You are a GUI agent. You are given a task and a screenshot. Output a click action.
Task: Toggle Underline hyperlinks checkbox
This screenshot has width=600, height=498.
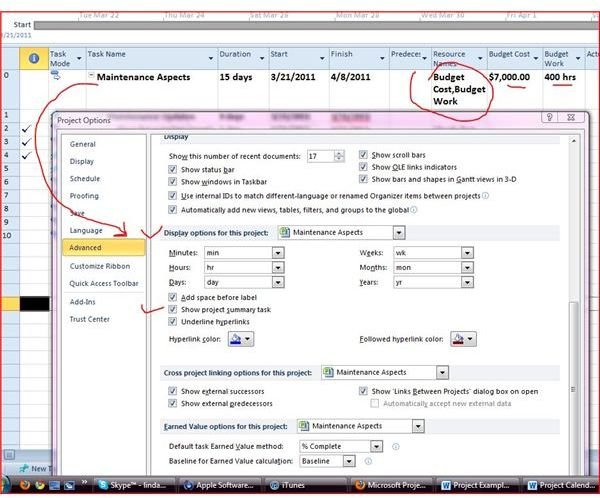pos(173,322)
